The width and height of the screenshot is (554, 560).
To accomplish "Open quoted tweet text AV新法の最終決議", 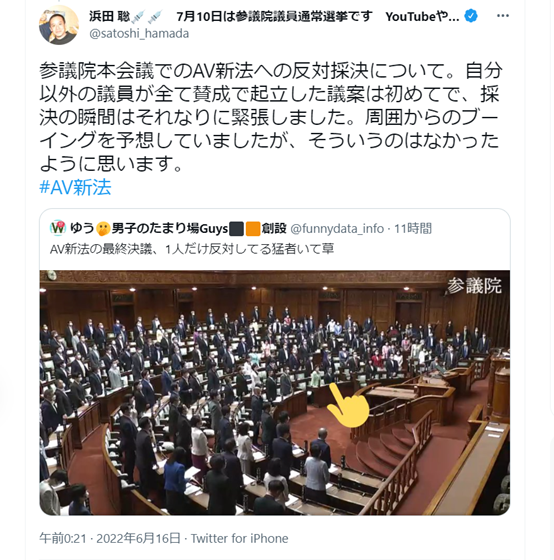I will point(192,249).
